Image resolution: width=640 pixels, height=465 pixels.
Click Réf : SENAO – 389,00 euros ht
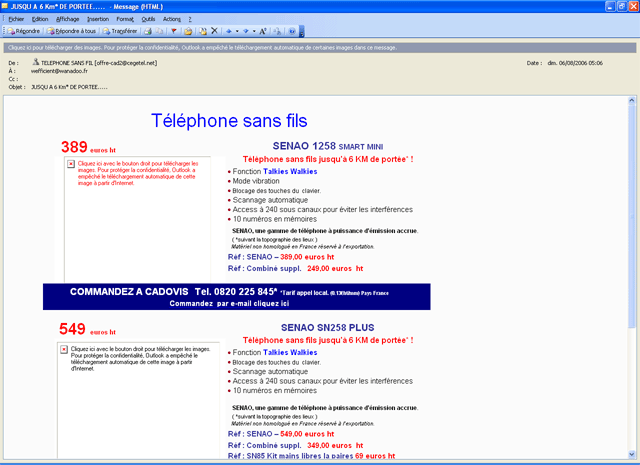click(281, 257)
